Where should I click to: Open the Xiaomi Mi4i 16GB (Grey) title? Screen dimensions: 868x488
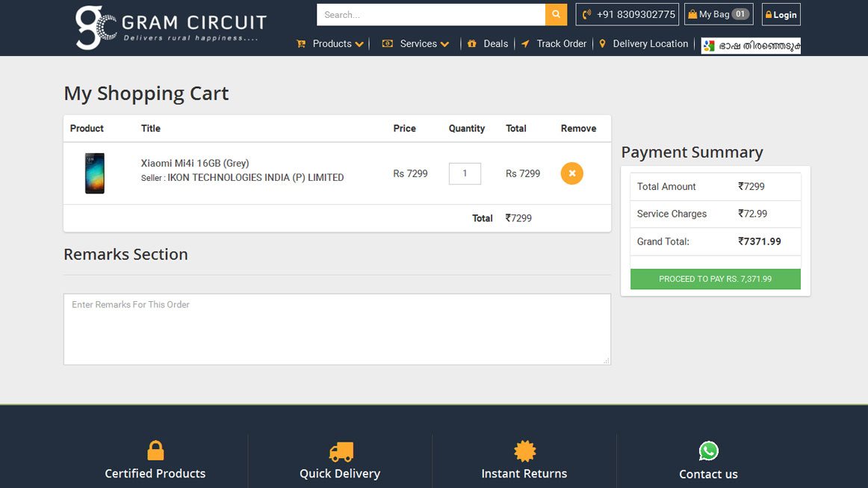(195, 163)
